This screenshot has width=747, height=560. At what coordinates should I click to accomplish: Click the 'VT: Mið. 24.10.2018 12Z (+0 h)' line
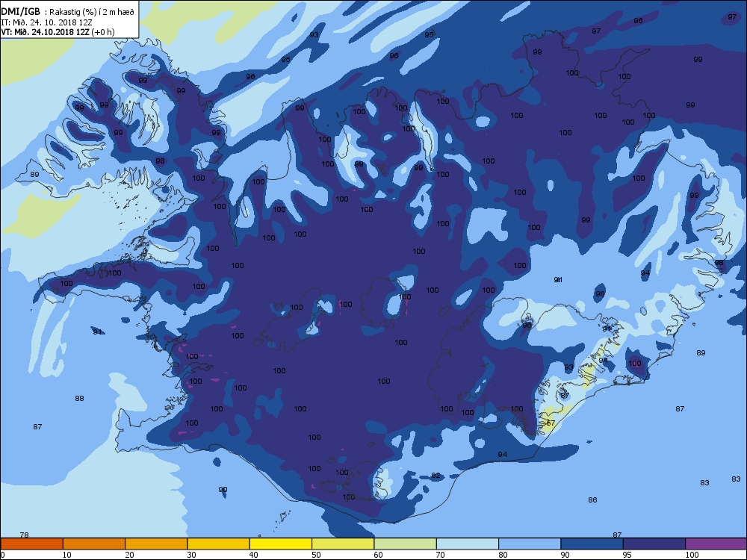(58, 32)
